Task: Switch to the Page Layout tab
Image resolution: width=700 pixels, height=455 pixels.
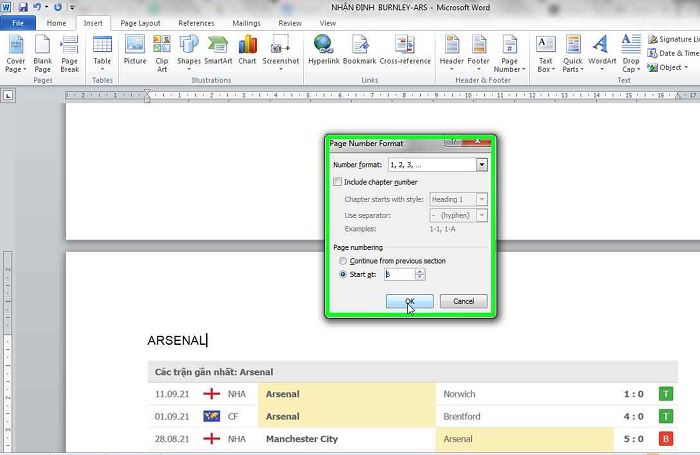Action: pos(140,23)
